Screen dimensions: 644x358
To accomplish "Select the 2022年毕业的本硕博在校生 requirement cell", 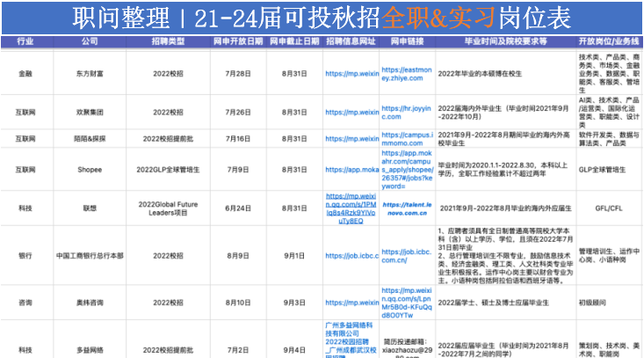I will (x=505, y=74).
